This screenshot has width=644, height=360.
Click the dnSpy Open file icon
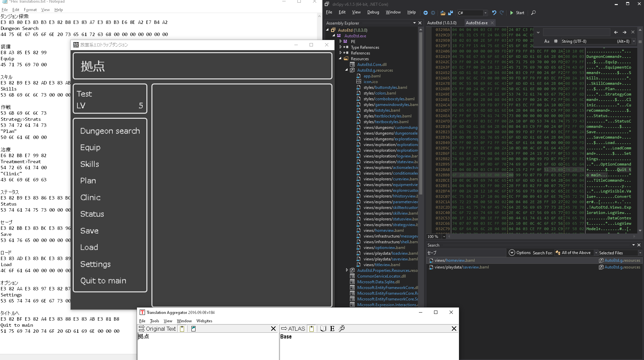(x=443, y=13)
